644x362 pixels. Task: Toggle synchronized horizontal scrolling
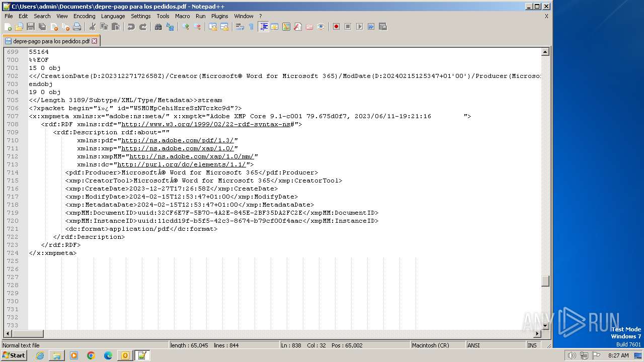(224, 27)
